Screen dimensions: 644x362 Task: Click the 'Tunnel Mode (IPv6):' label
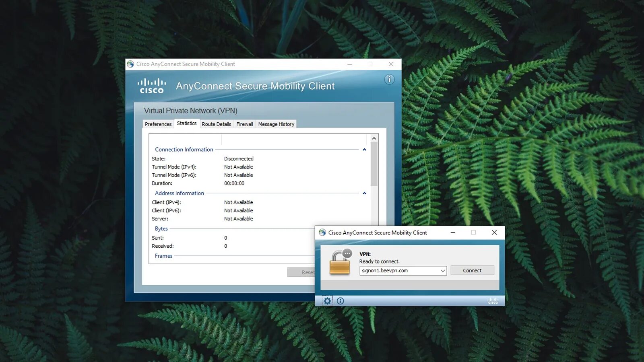tap(174, 175)
